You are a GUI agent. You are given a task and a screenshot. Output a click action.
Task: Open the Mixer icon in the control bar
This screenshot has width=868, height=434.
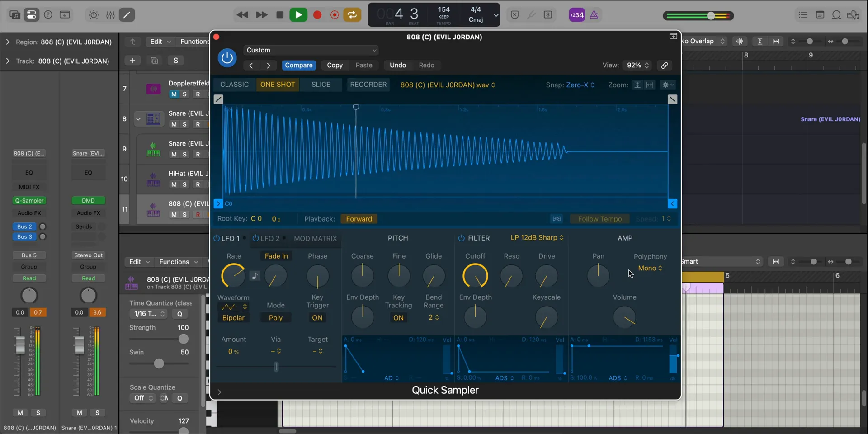pos(110,15)
